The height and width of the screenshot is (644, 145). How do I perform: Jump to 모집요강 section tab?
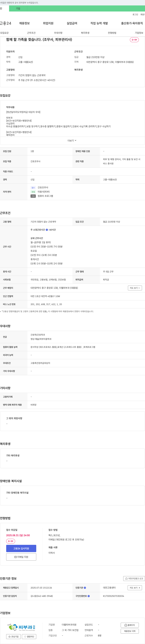[x=5, y=33]
